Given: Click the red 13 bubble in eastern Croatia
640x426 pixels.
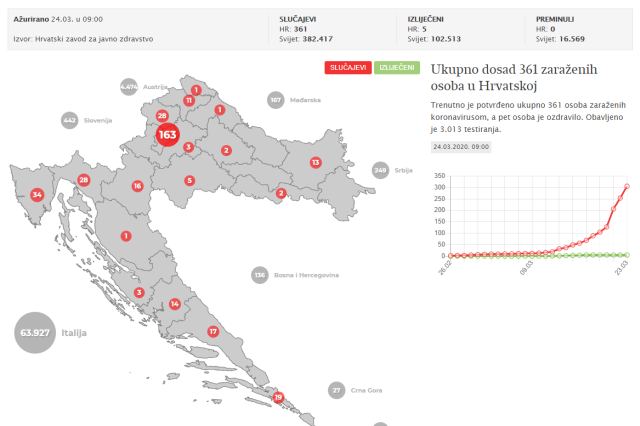Looking at the screenshot, I should pos(315,162).
